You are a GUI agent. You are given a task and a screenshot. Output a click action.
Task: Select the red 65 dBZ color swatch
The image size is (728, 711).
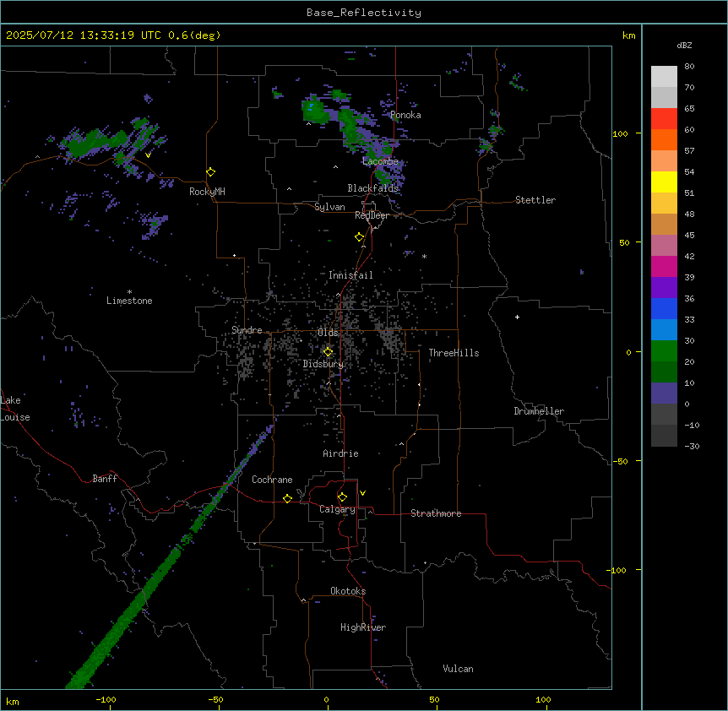pyautogui.click(x=664, y=118)
